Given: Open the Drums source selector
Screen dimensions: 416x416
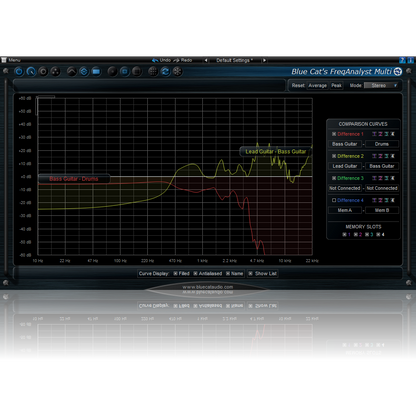Looking at the screenshot, I should coord(382,144).
